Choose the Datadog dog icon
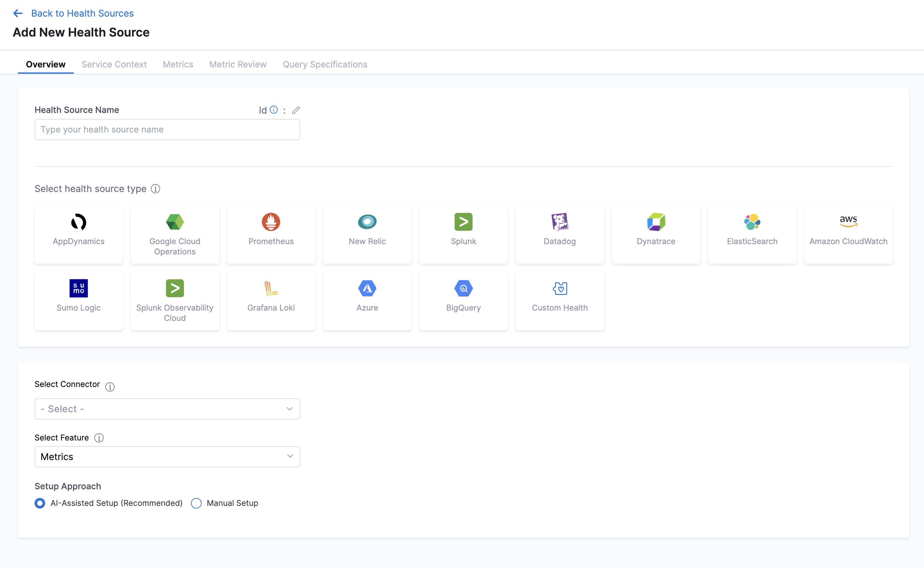 click(x=560, y=222)
